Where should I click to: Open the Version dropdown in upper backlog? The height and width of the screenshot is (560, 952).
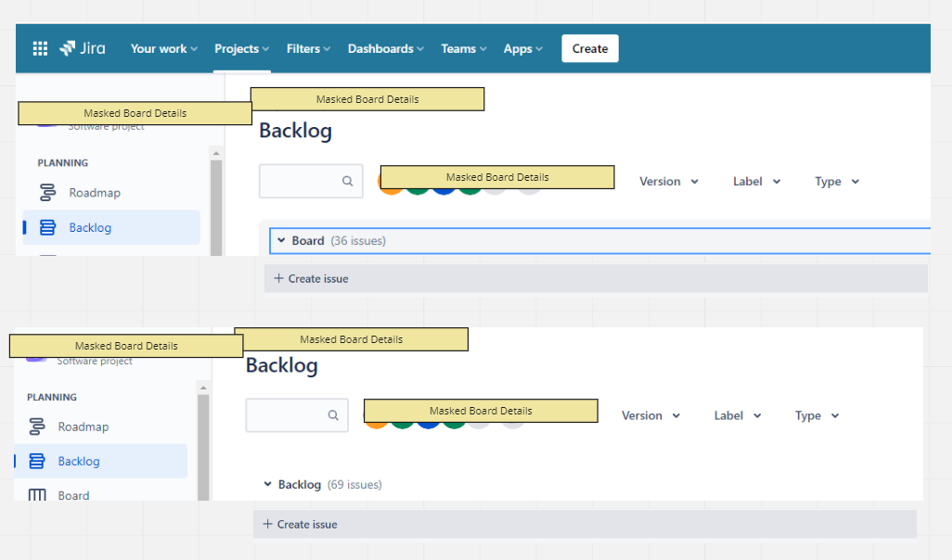click(x=668, y=182)
